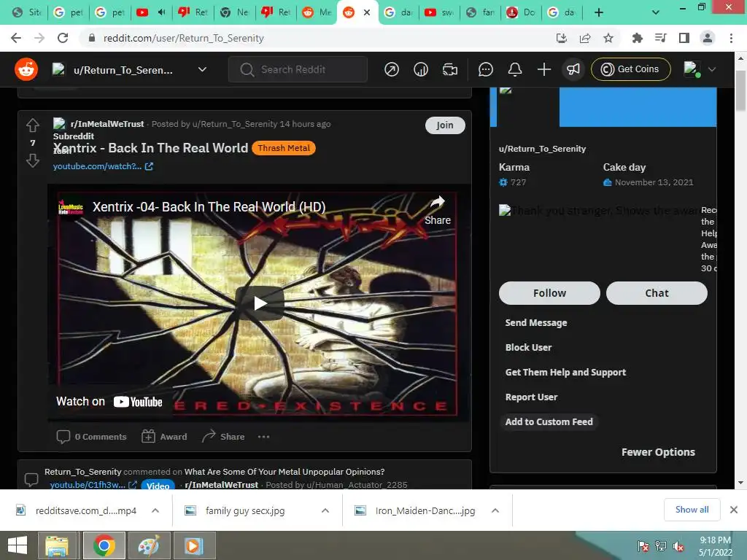The width and height of the screenshot is (747, 560).
Task: Open options arrow for redditsave.com mp4 download
Action: 155,510
